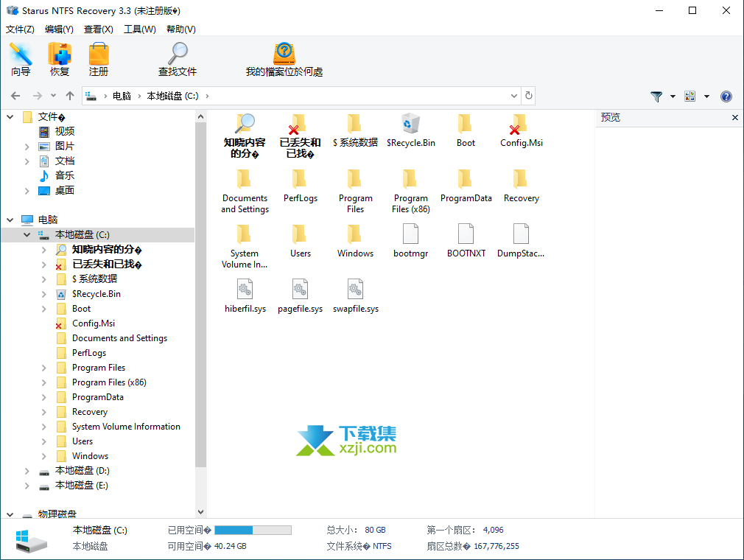Select the Config.Msi deleted folder icon

(x=522, y=130)
